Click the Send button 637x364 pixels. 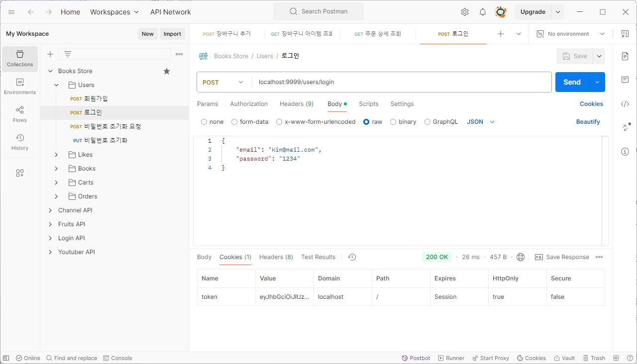click(572, 82)
